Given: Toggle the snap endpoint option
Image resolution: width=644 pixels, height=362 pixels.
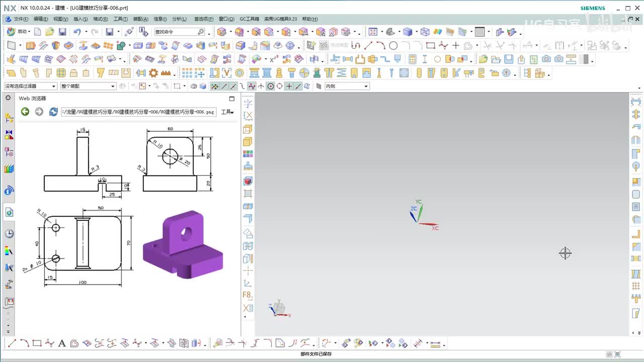Looking at the screenshot, I should click(224, 86).
